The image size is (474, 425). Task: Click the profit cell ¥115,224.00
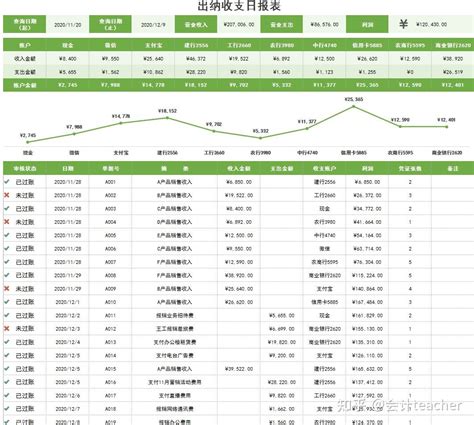[367, 275]
